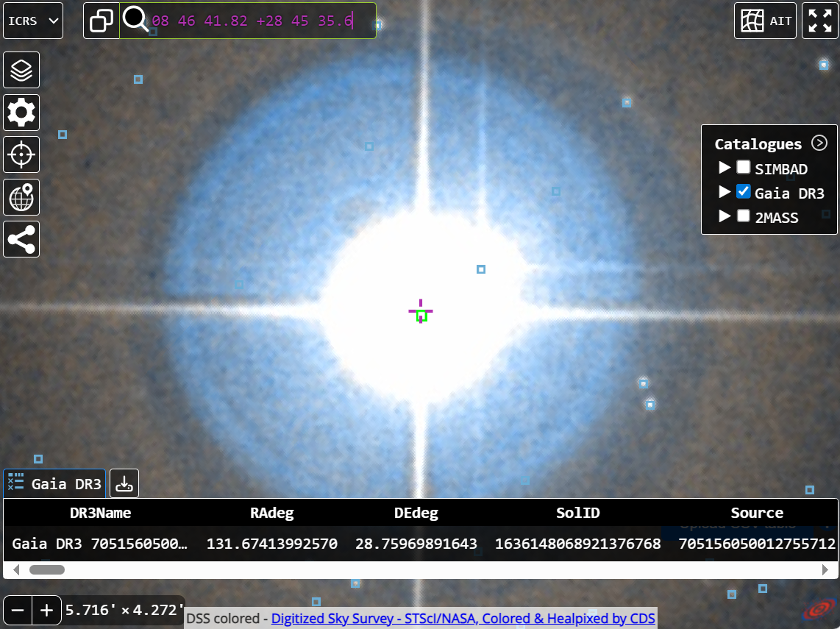Open the settings gear menu
Screen dimensions: 840x629
[x=21, y=113]
